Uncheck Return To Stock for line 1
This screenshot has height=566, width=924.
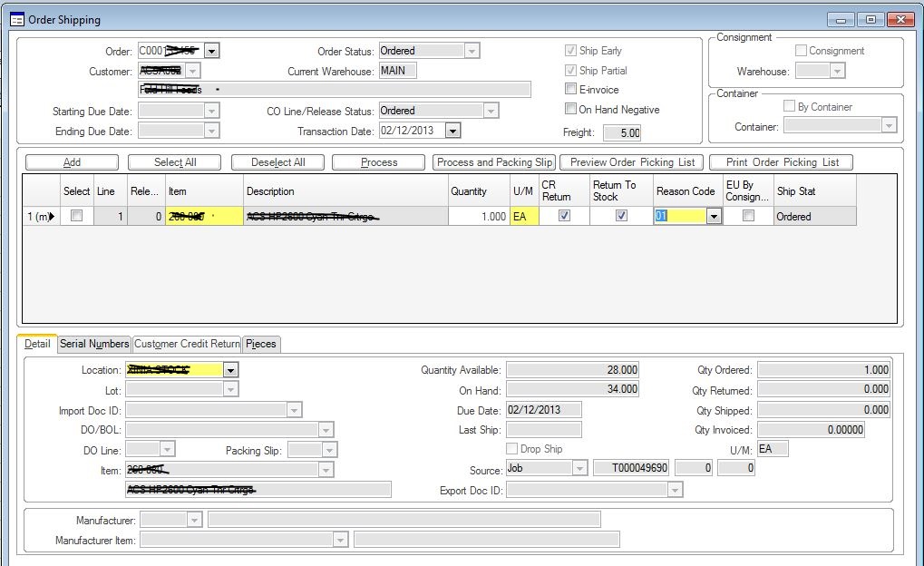[621, 216]
